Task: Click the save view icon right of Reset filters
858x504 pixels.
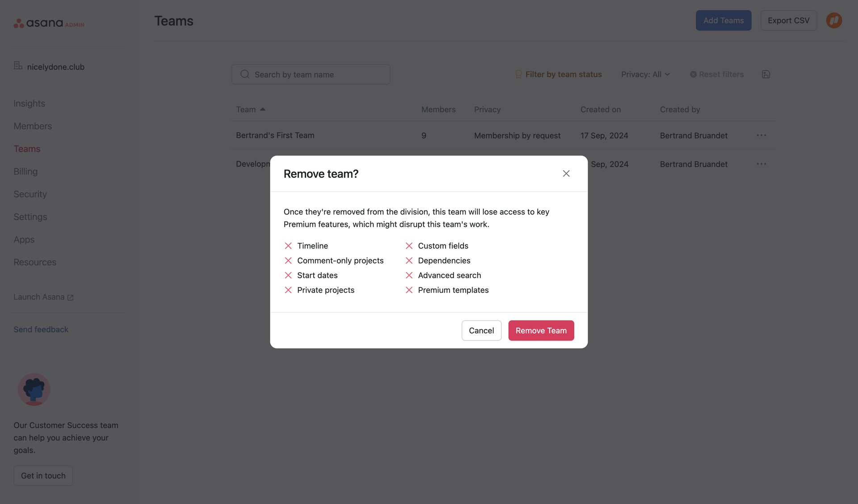Action: click(x=766, y=74)
